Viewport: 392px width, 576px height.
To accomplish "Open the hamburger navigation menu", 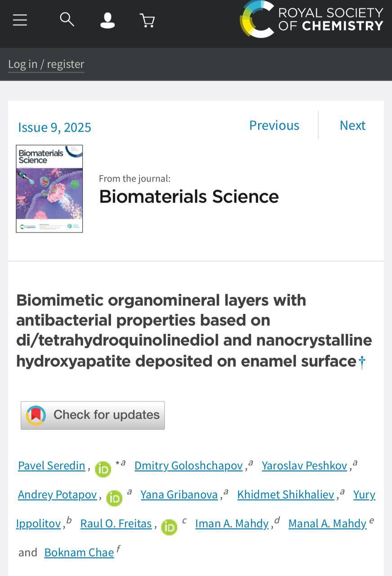I will [20, 20].
